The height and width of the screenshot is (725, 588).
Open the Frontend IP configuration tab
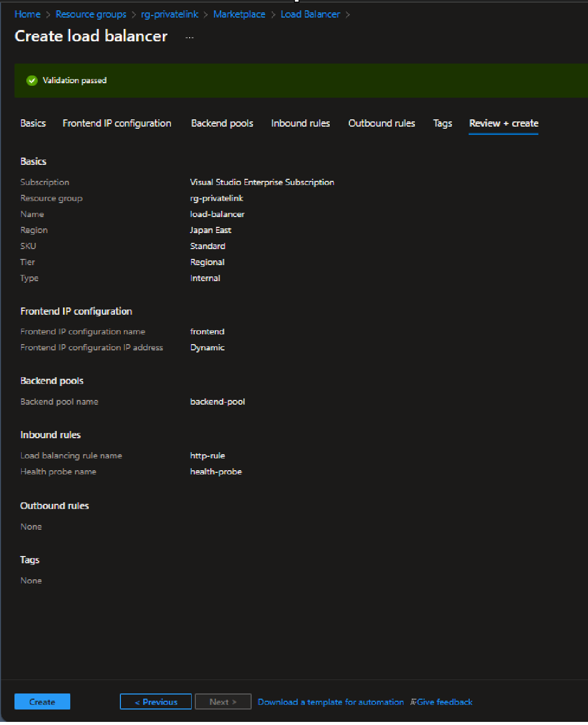117,123
